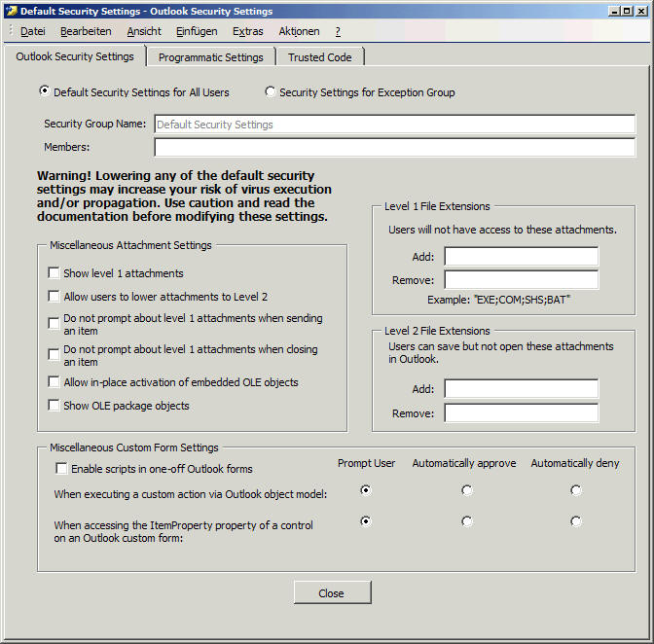
Task: Click Level 1 File Extensions Add field
Action: 522,257
